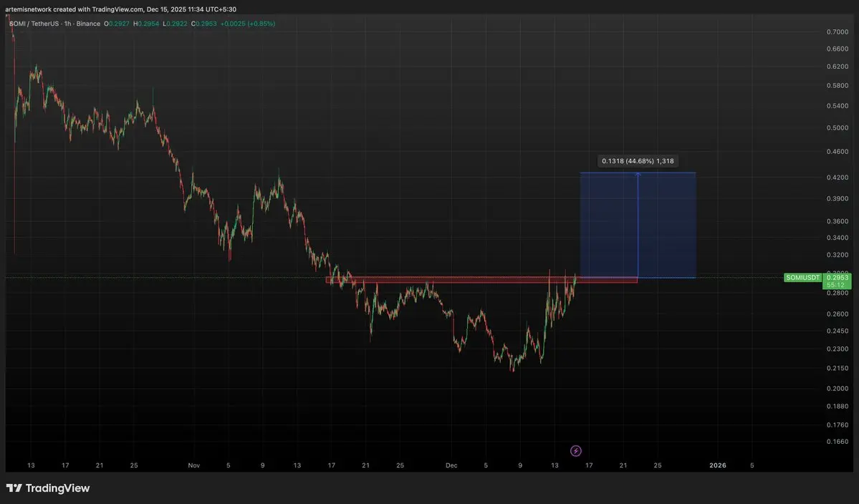Click the 0.5400 price axis label
The image size is (859, 504).
[x=837, y=106]
